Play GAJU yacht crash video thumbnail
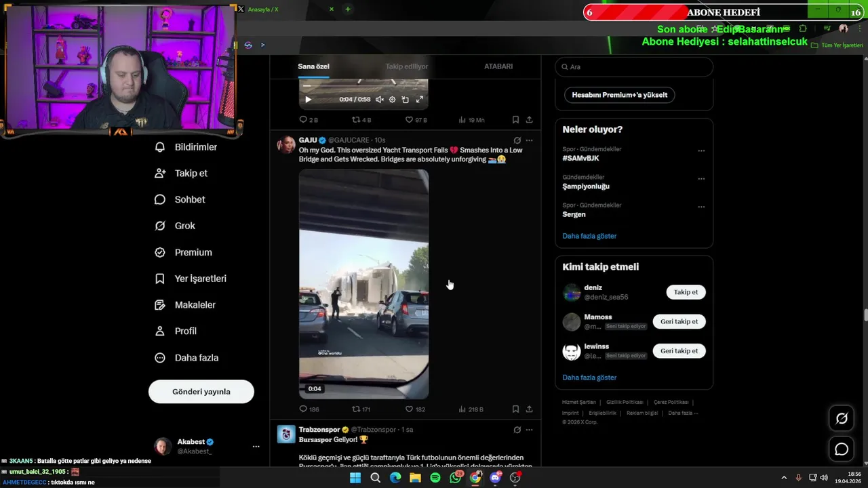Viewport: 868px width, 488px height. (x=363, y=284)
